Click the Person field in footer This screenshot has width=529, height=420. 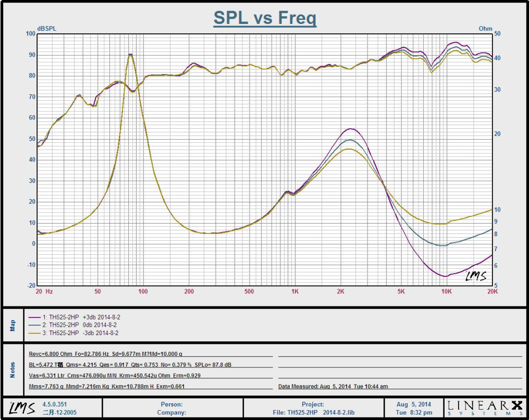coord(172,404)
